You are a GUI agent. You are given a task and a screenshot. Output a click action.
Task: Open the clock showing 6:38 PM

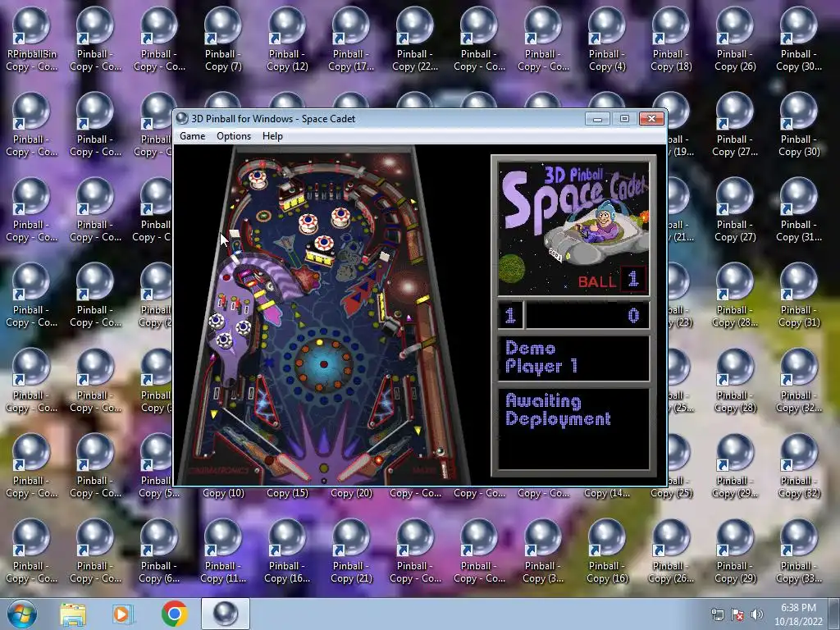pyautogui.click(x=798, y=614)
